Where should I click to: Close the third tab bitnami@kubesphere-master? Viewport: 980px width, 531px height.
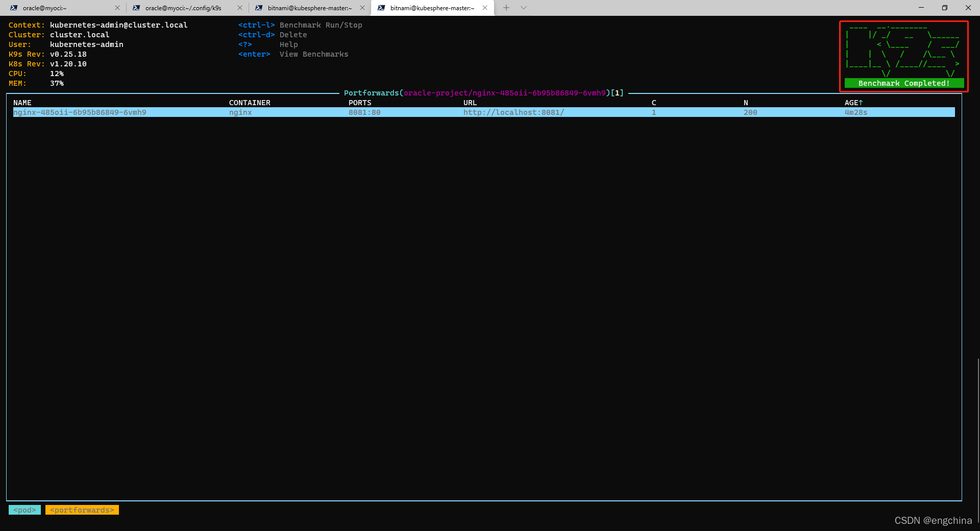click(x=362, y=8)
